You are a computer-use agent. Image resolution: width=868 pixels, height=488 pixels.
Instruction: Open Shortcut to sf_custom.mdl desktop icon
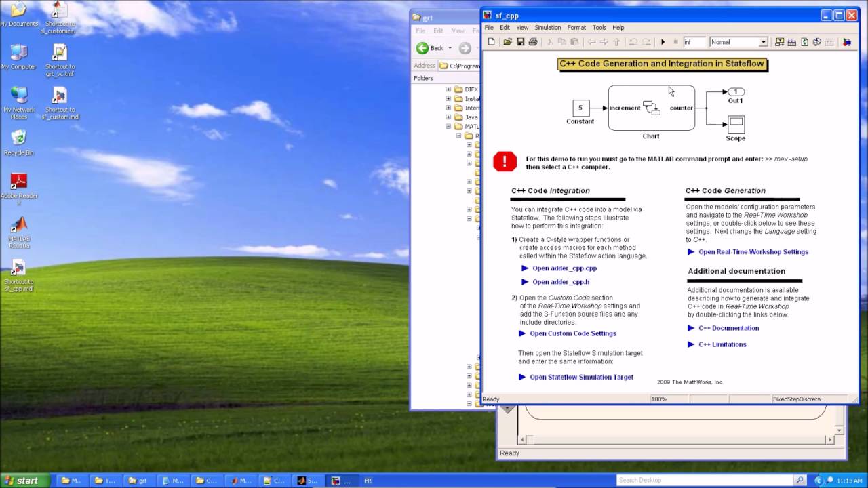[x=60, y=103]
